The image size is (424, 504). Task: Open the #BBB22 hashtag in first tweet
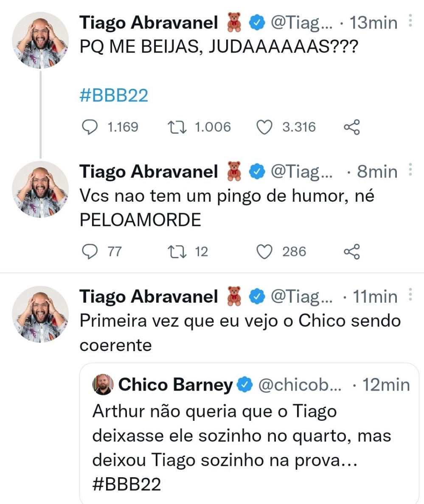[114, 96]
